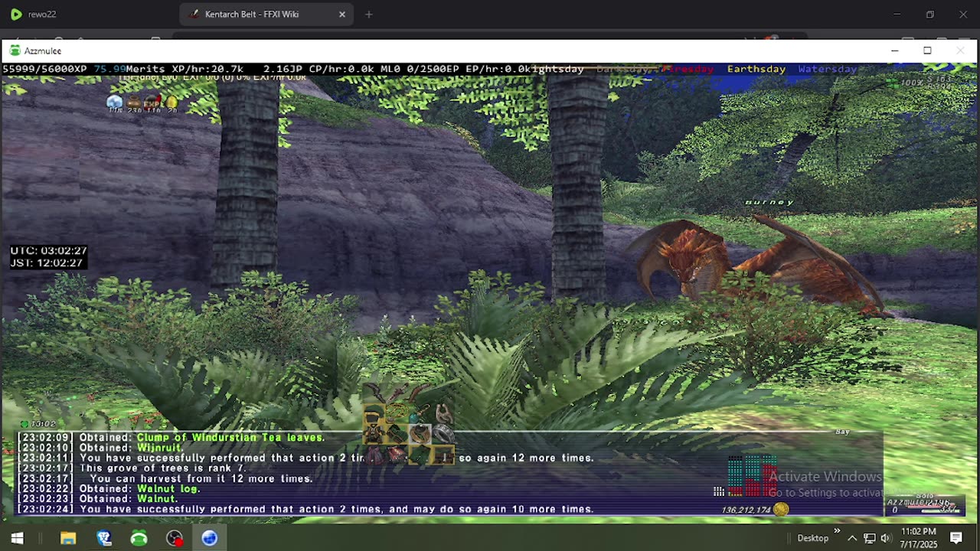Click the 55999/56000XP readout
The height and width of the screenshot is (551, 980).
coord(44,69)
